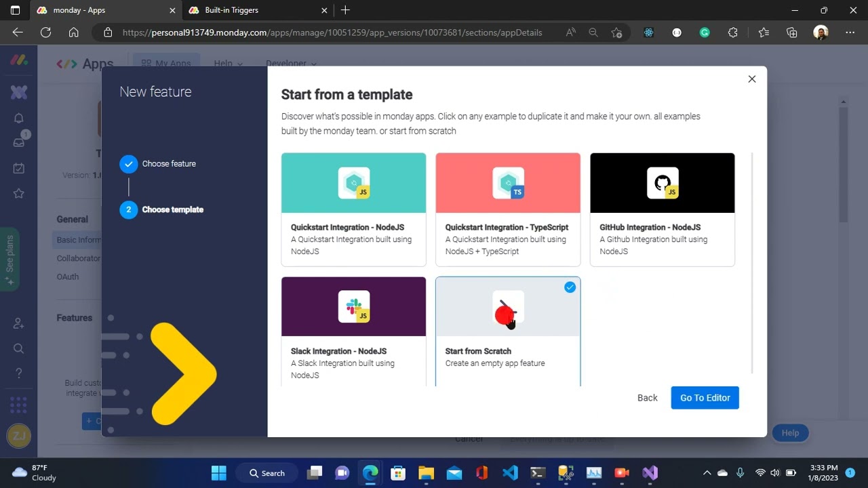Click the NodeJS hexagon icon on Quickstart NodeJS

pos(354,183)
